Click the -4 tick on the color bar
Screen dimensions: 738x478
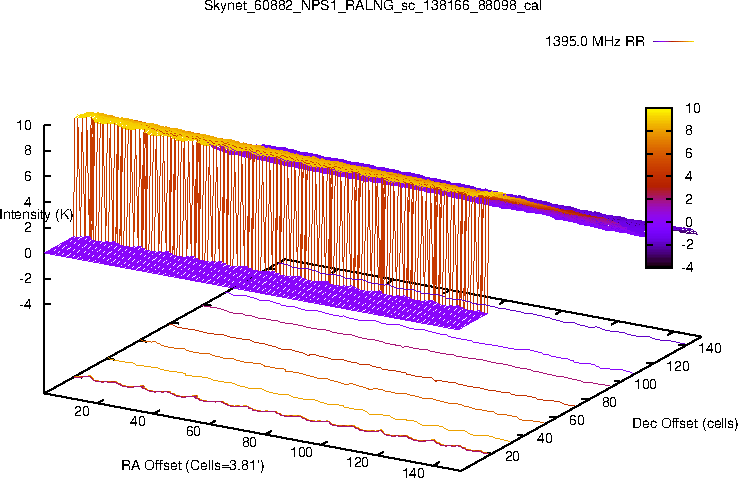(687, 267)
